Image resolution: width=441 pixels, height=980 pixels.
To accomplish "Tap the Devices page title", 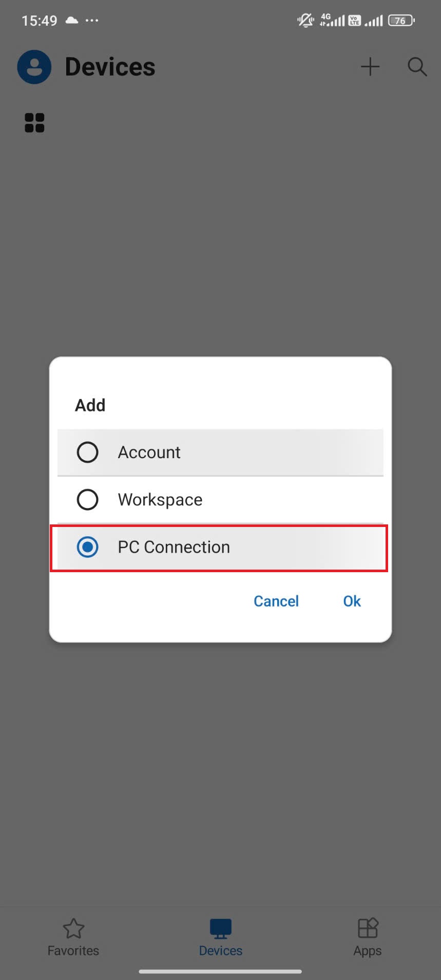I will pyautogui.click(x=110, y=67).
